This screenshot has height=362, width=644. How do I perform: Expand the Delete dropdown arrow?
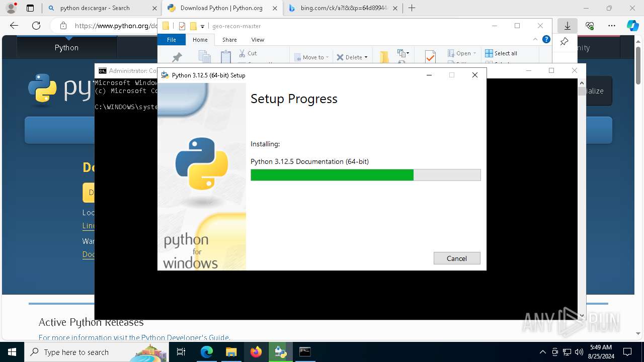click(366, 57)
